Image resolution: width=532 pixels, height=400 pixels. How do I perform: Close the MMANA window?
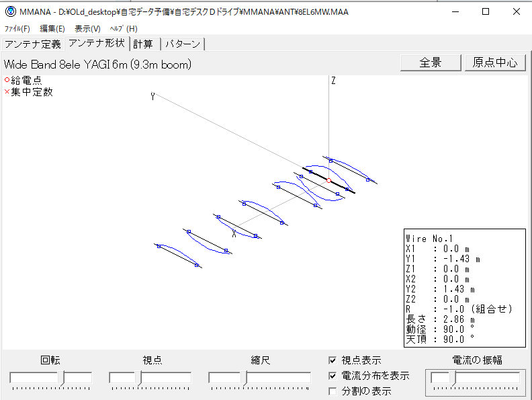click(x=515, y=11)
